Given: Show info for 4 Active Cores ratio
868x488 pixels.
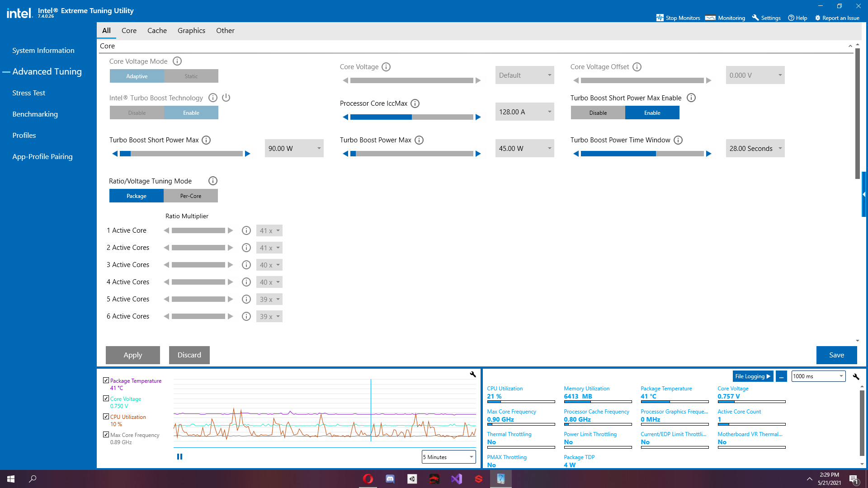Looking at the screenshot, I should click(x=246, y=282).
